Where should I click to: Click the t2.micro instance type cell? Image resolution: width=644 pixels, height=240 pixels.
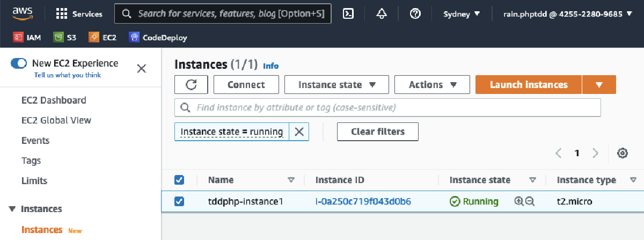tap(575, 202)
